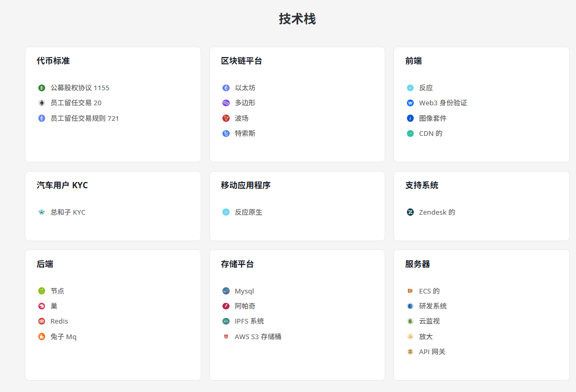576x392 pixels.
Task: Select the 反应原生 mobile app entry
Action: click(x=248, y=213)
